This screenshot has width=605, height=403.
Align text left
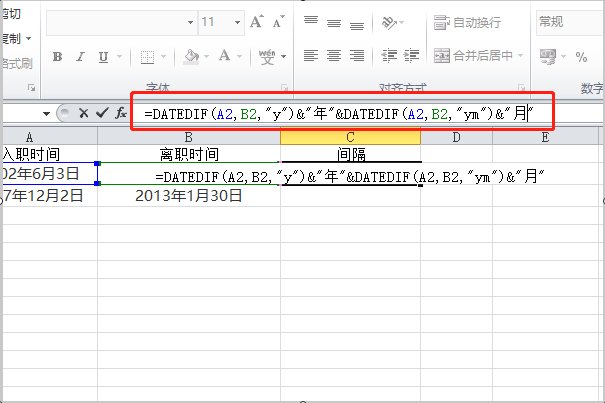pos(311,56)
